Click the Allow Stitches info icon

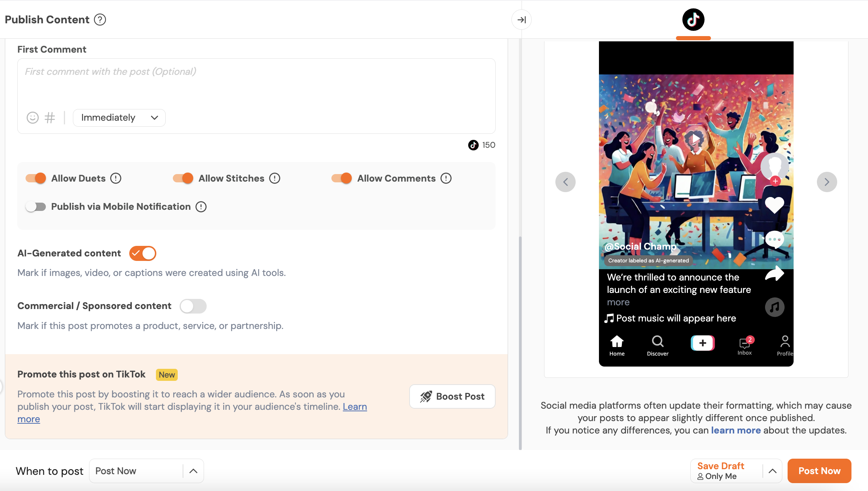[275, 178]
